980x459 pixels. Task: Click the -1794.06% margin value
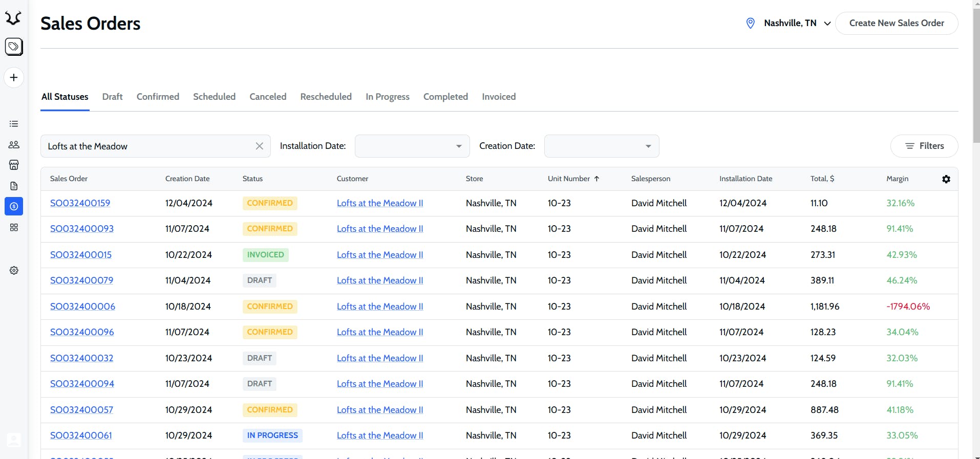908,307
